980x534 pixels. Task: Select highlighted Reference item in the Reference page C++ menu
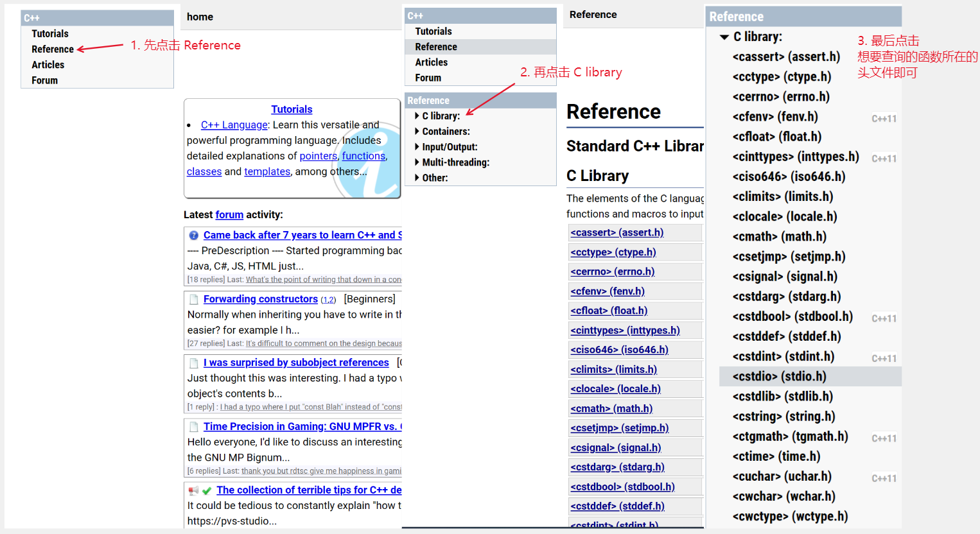pos(480,47)
